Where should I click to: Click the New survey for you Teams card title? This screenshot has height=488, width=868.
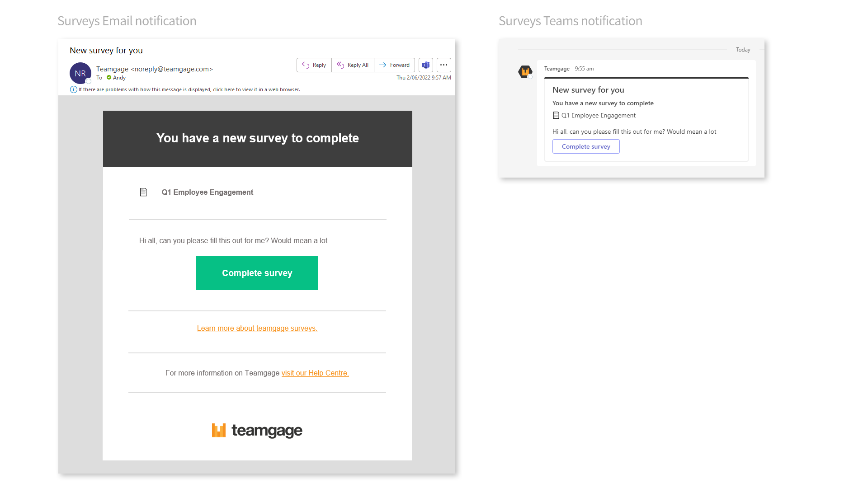tap(588, 90)
